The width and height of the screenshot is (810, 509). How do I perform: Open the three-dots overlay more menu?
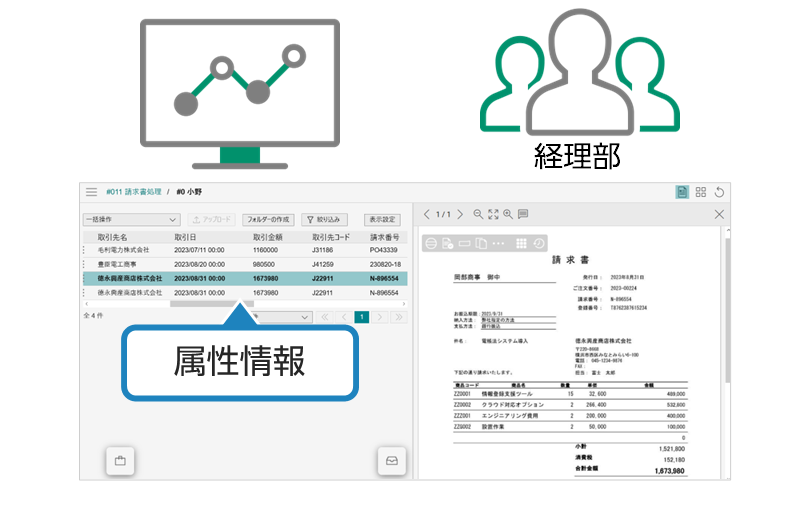(x=498, y=243)
